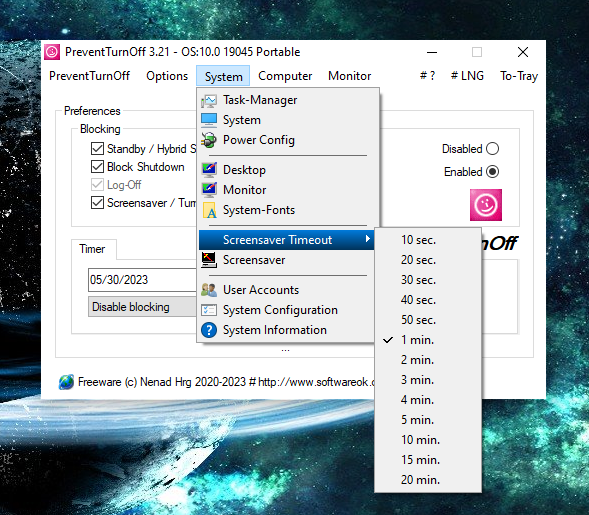Close the open System menu
Viewport: 589px width, 515px height.
(x=223, y=76)
